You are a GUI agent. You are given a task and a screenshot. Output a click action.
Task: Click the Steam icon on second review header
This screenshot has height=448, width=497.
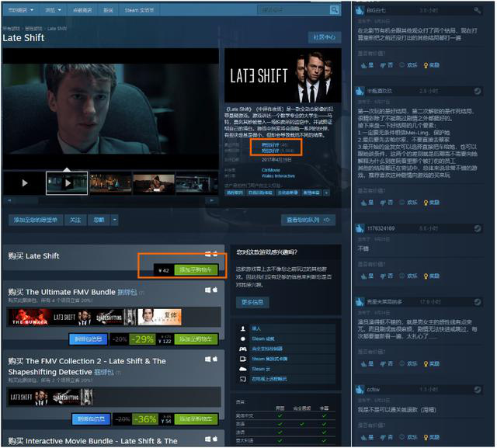(x=478, y=92)
